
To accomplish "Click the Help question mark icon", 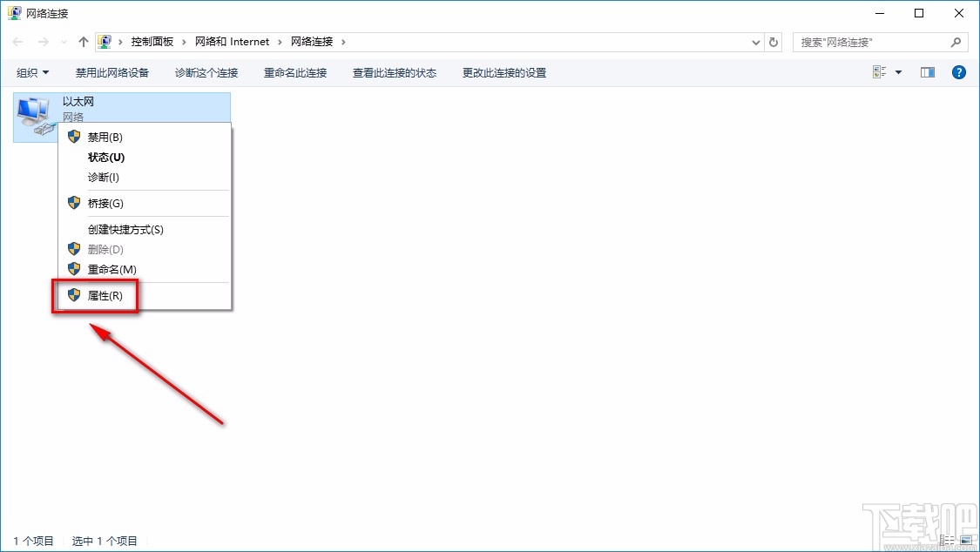I will [x=959, y=71].
